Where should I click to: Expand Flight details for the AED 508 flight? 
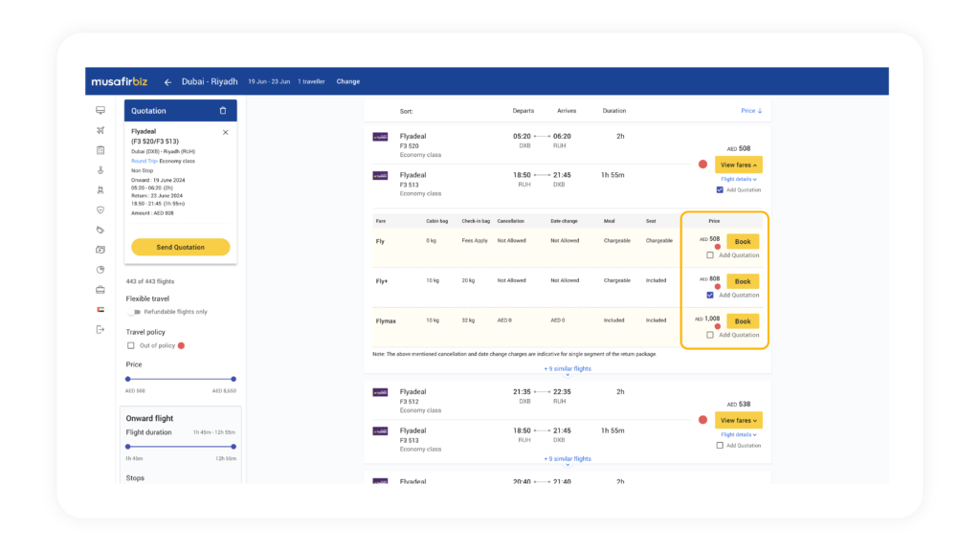click(738, 179)
